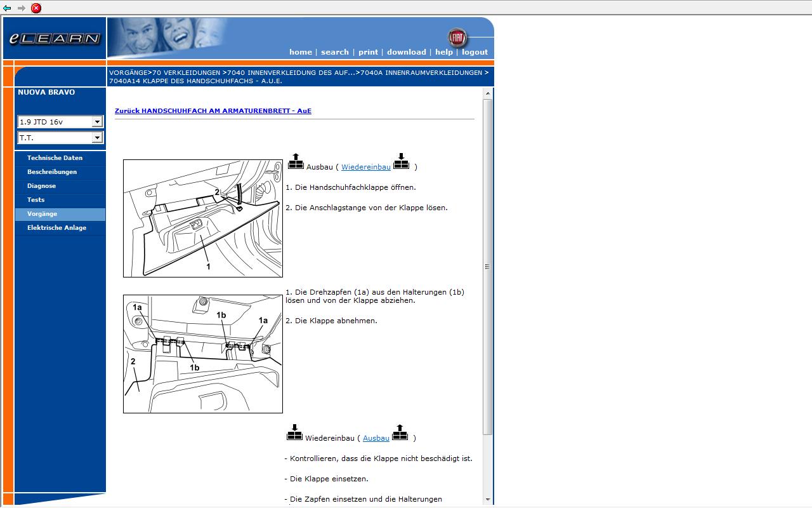Open the Technische Daten section
Screen dimensions: 812x508
coord(55,158)
